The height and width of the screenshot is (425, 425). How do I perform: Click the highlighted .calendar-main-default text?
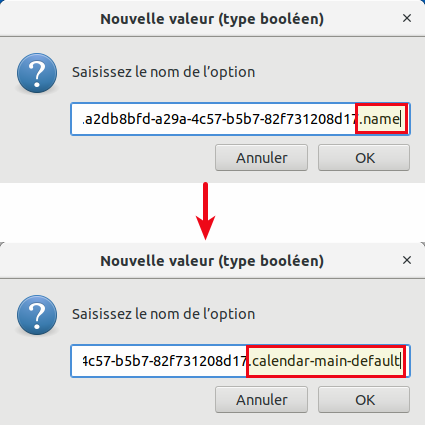coord(325,361)
